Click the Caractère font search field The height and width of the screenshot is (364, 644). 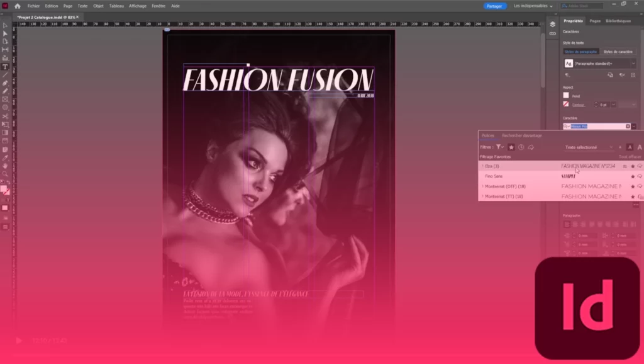pyautogui.click(x=597, y=125)
